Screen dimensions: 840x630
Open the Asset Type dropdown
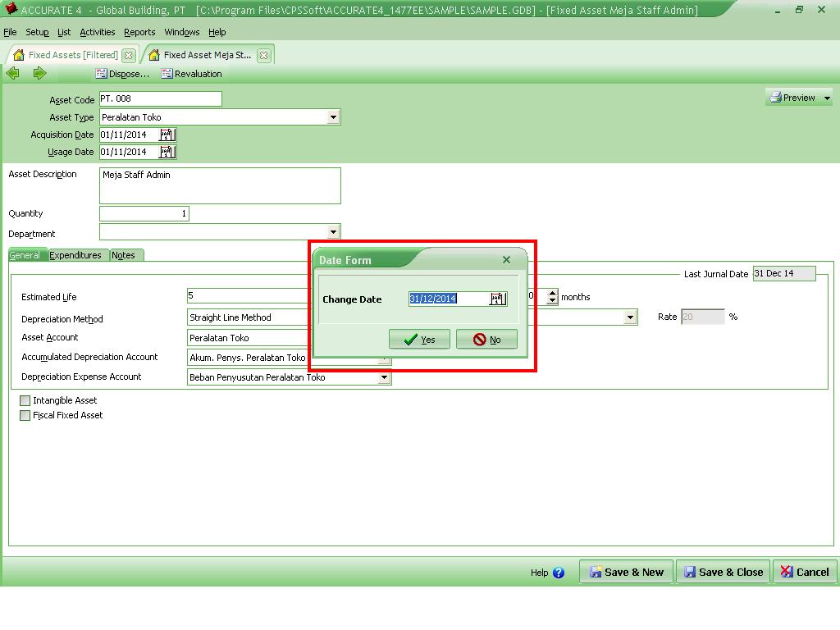click(332, 116)
